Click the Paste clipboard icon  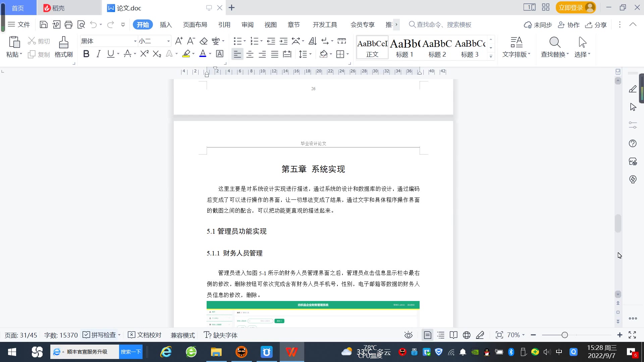[14, 42]
